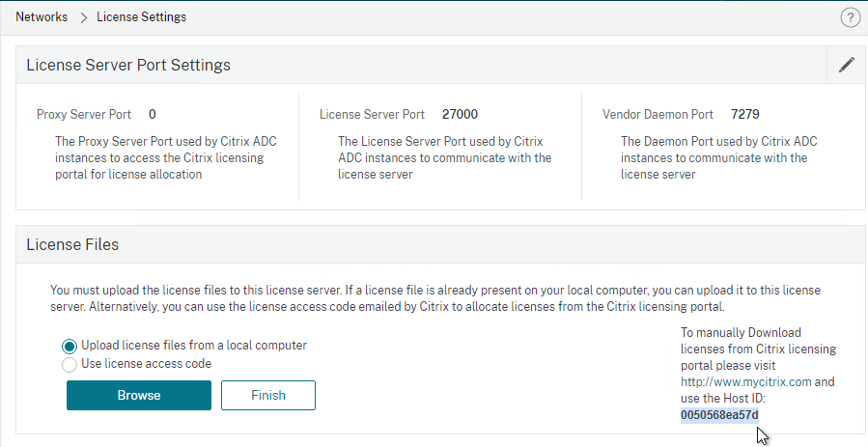
Task: Open the http://www.mycitrix.com link
Action: (746, 381)
